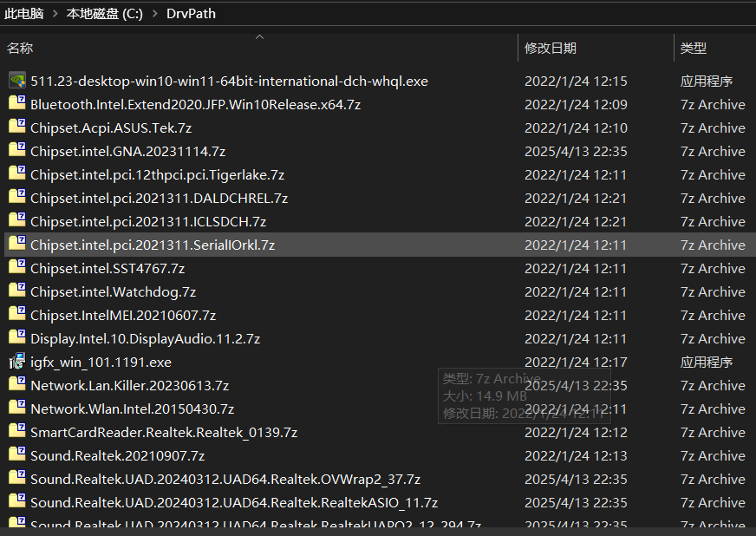Click the NVIDIA 511.23 driver exe icon
This screenshot has width=756, height=536.
[x=16, y=81]
